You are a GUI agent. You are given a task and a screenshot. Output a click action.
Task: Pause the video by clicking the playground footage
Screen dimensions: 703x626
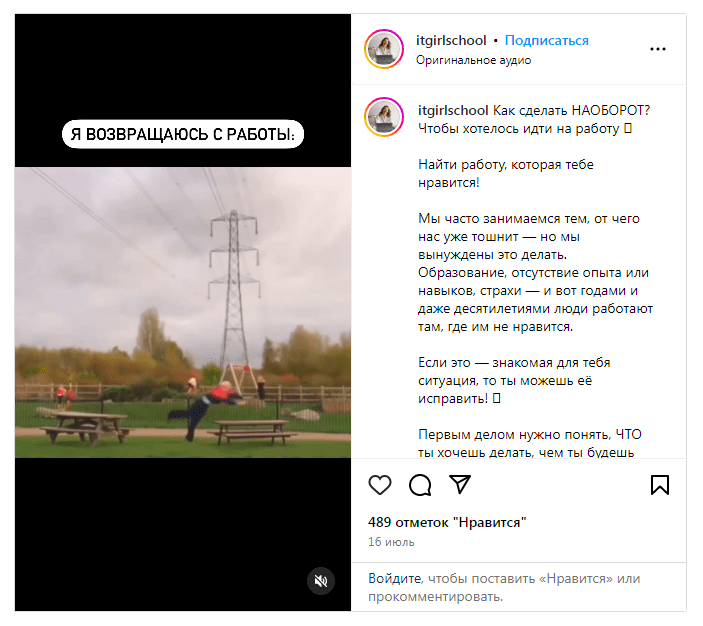click(183, 313)
